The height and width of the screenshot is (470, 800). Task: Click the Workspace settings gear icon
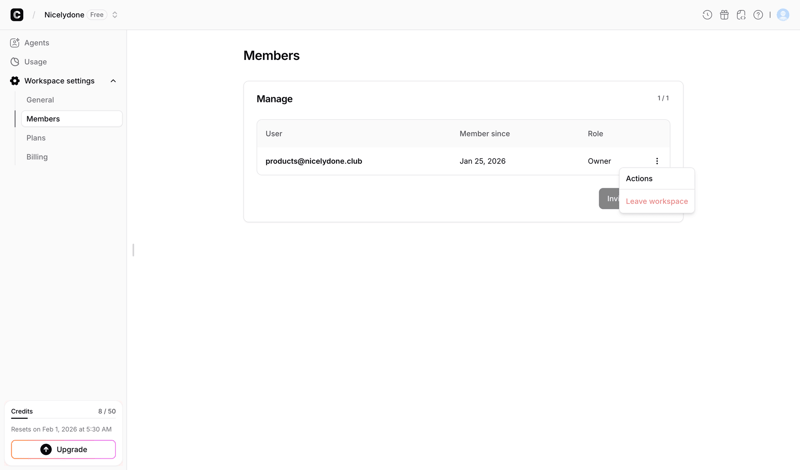(15, 81)
